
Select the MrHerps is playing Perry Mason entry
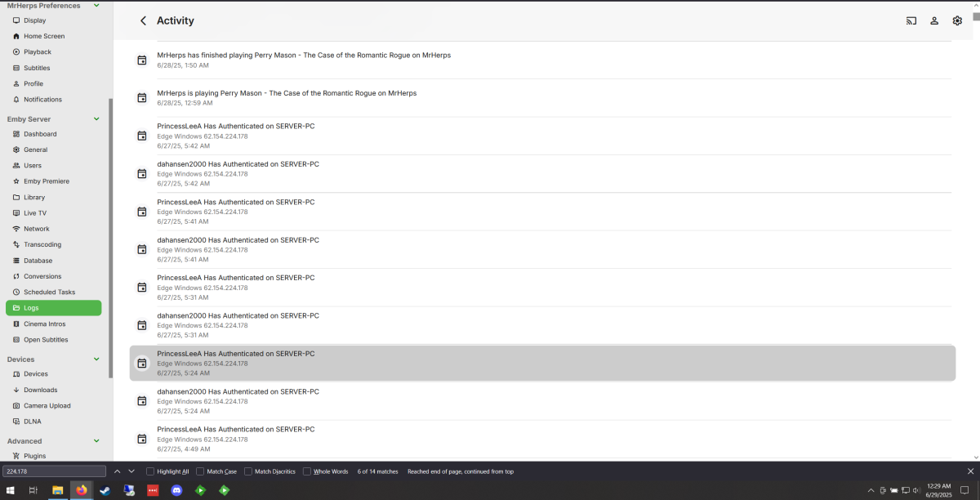542,97
